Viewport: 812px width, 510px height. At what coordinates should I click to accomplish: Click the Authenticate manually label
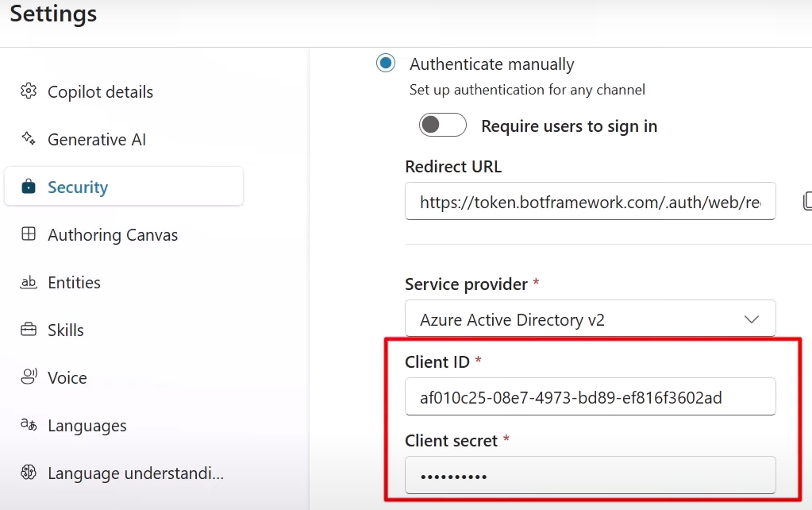(492, 64)
